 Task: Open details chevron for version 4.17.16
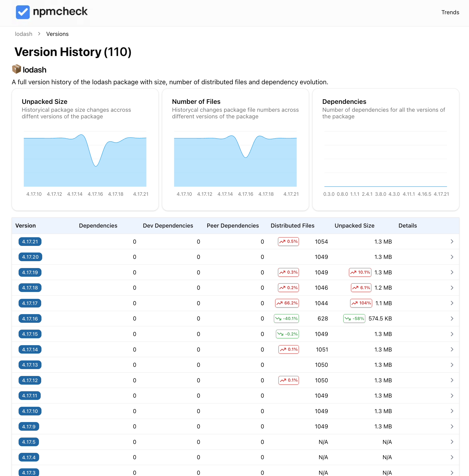452,318
